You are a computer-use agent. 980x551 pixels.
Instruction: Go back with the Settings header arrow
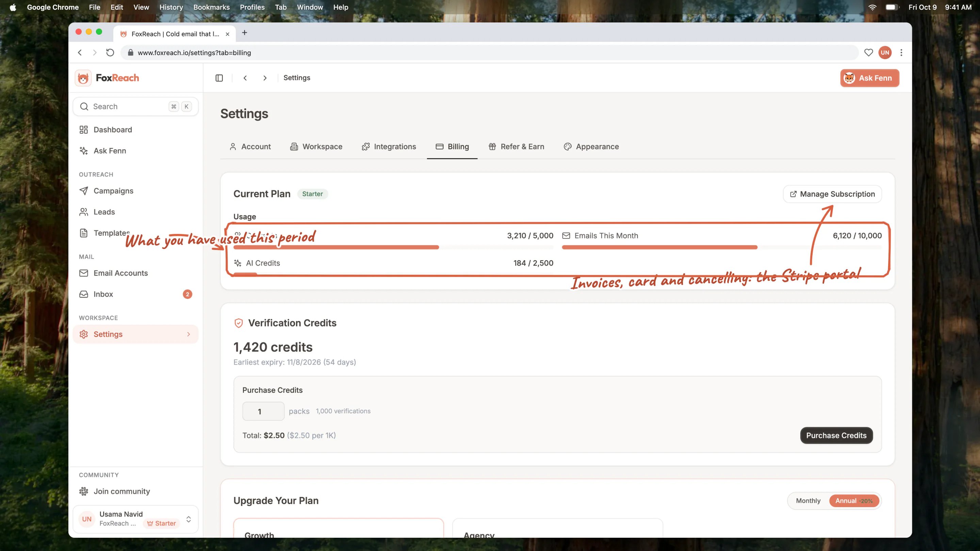(245, 78)
